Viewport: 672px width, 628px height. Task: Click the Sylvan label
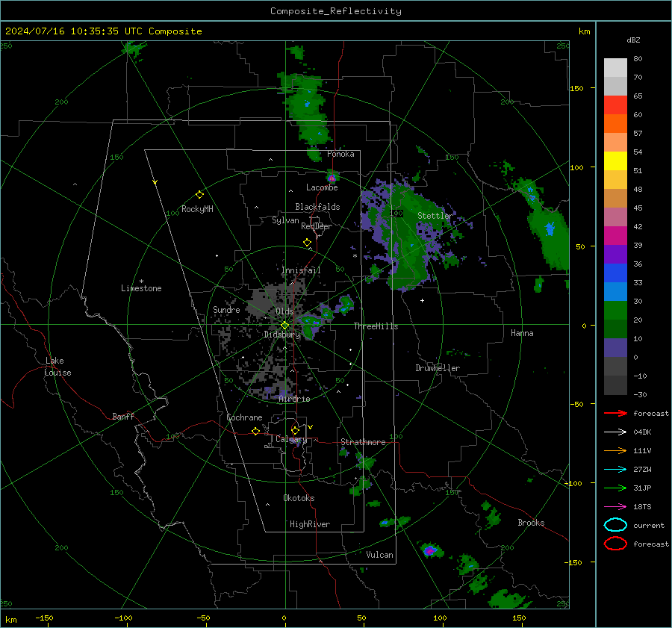(285, 220)
